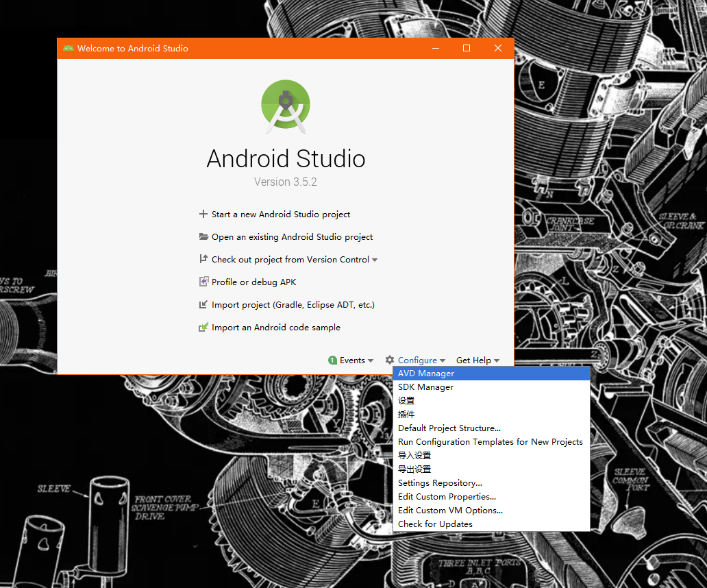Click the Android Studio logo above the title
The height and width of the screenshot is (588, 707).
coord(286,106)
